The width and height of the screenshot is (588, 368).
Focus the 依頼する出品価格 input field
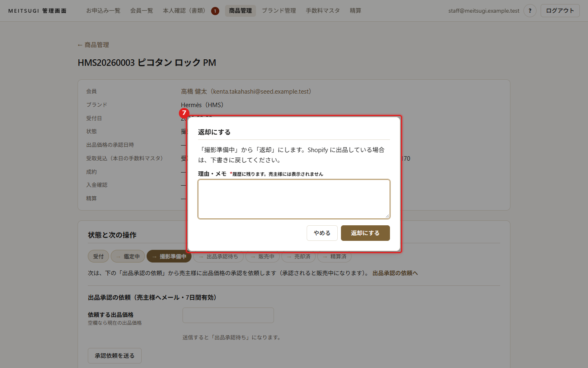click(228, 315)
